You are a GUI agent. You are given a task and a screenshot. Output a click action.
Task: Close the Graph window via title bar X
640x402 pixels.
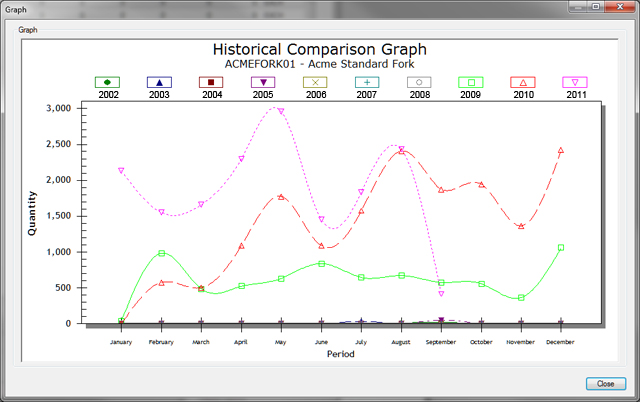(x=620, y=7)
